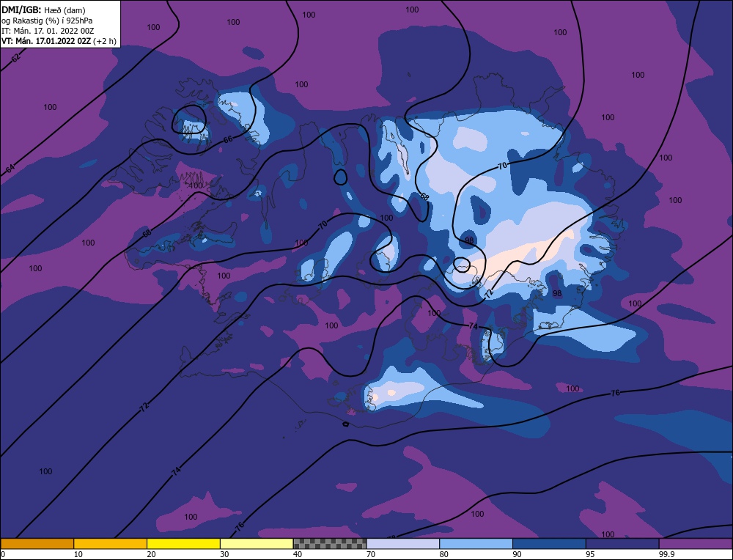Click the legend scale number '20'
This screenshot has height=560, width=733.
[151, 554]
